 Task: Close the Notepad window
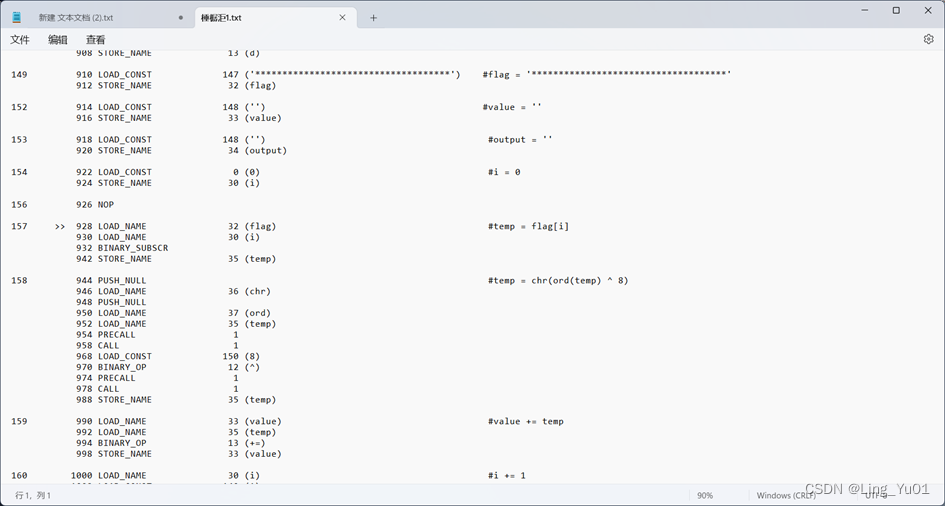click(928, 10)
